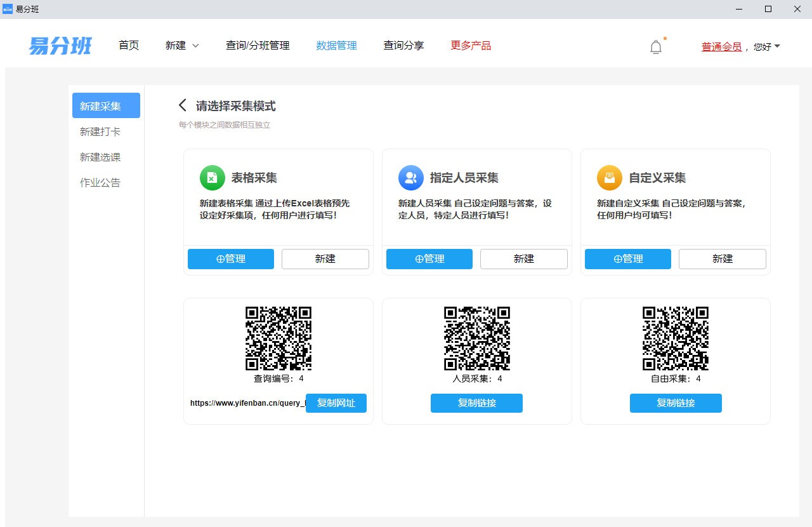Click the QR code above 查询编号：4
812x527 pixels.
(278, 338)
